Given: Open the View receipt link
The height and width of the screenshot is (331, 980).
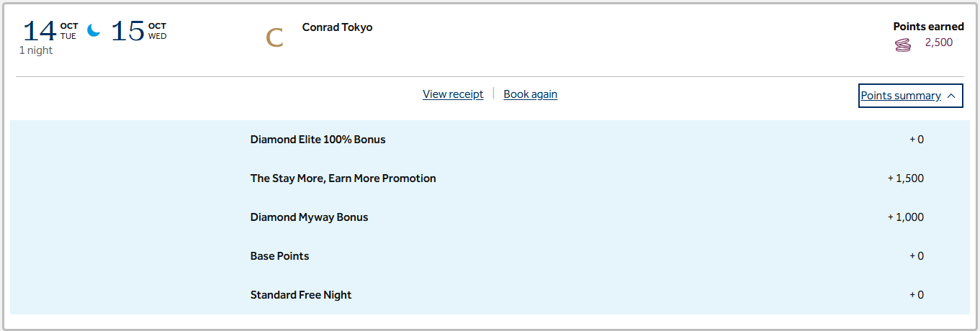Looking at the screenshot, I should click(x=453, y=94).
